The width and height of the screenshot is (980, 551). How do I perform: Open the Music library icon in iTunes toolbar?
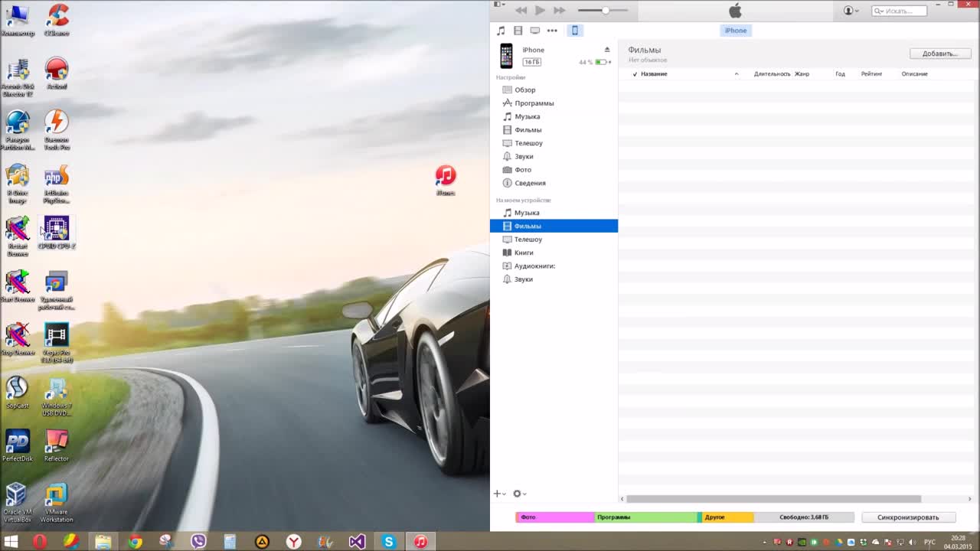point(501,31)
